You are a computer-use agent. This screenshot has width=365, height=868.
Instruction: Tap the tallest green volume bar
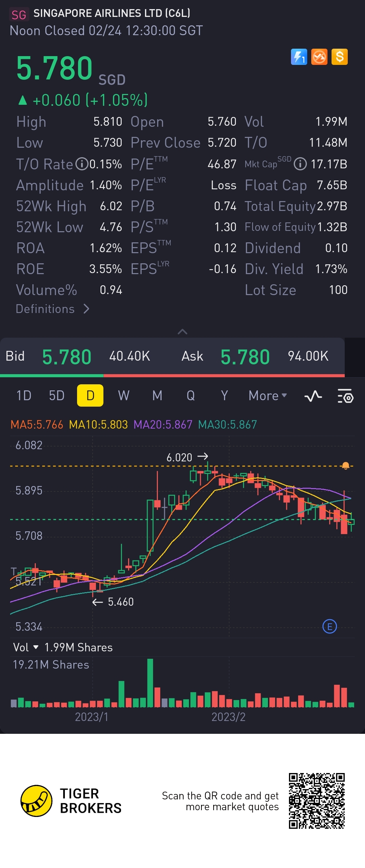point(150,683)
